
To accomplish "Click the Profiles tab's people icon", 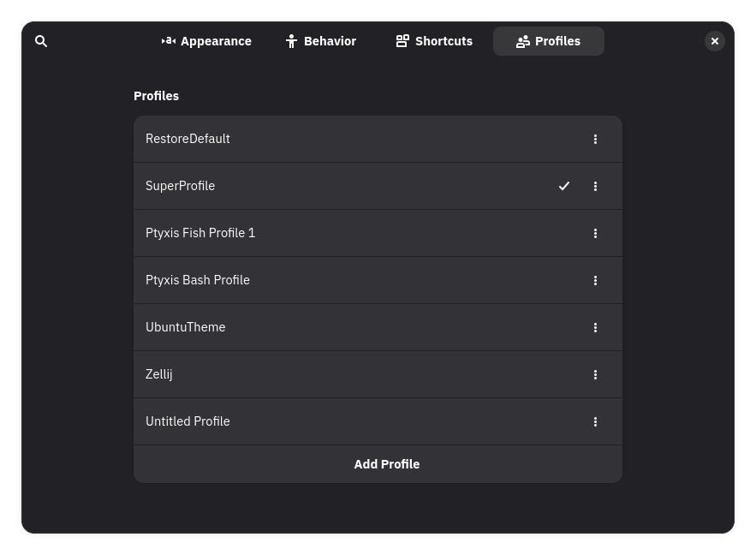I will (523, 40).
